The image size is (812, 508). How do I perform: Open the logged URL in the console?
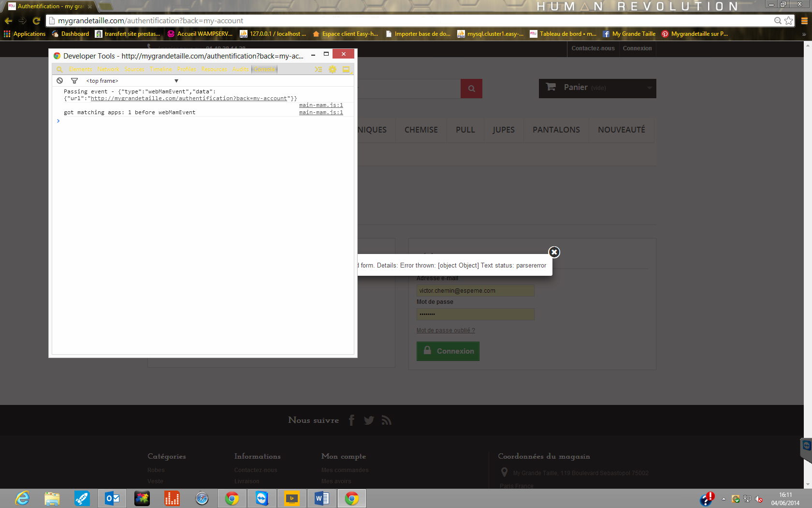(189, 98)
